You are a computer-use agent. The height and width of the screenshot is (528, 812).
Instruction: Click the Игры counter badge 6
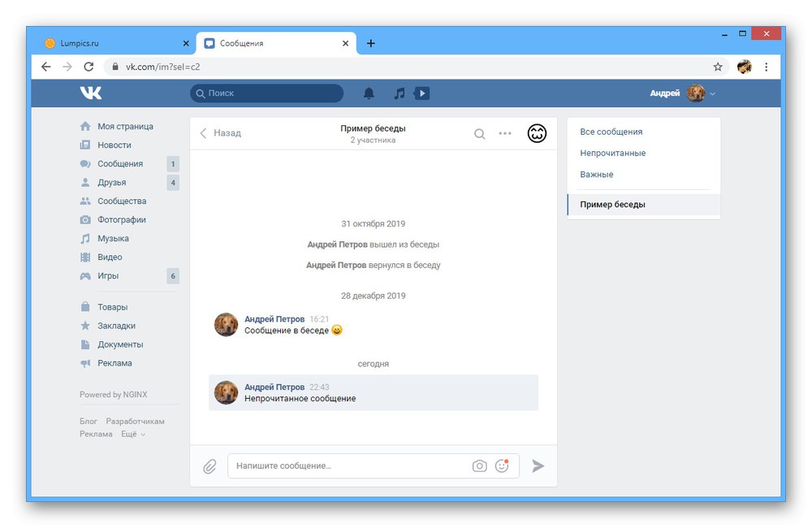tap(173, 276)
